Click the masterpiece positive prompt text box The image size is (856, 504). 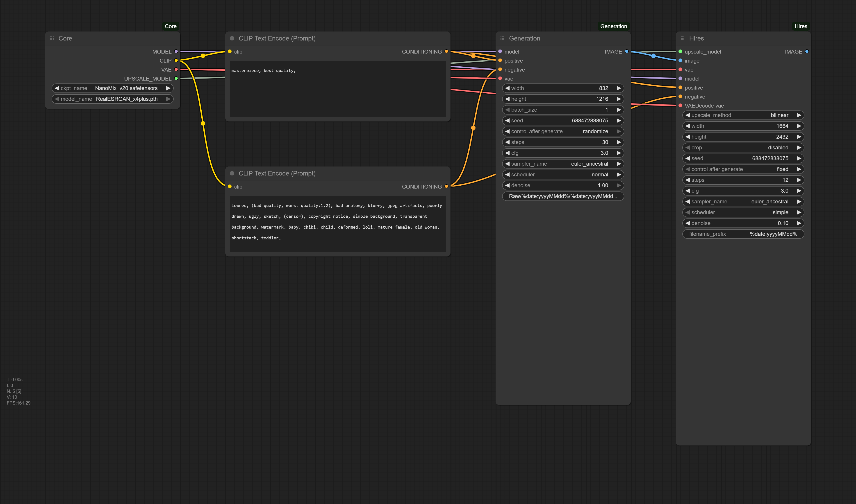(x=338, y=89)
